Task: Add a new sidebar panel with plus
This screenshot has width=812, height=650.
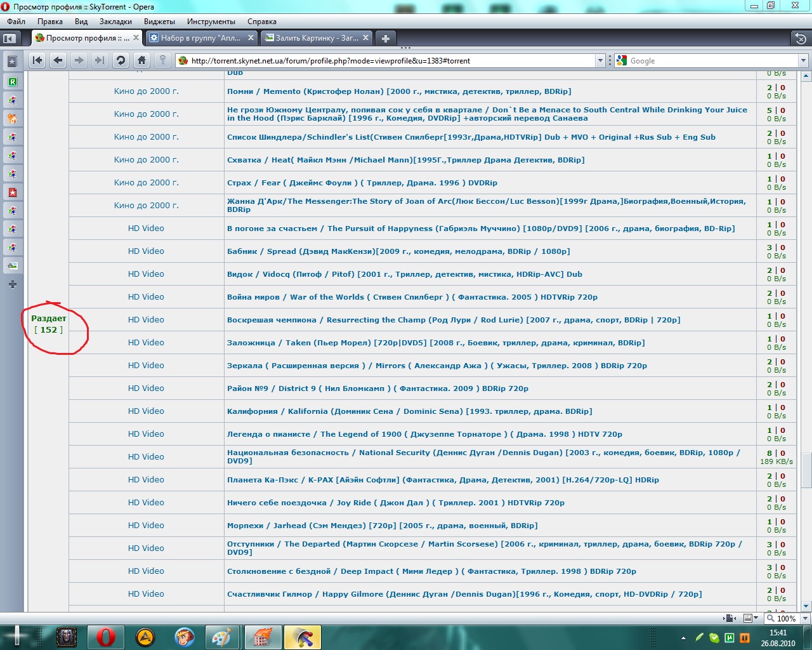Action: click(12, 284)
